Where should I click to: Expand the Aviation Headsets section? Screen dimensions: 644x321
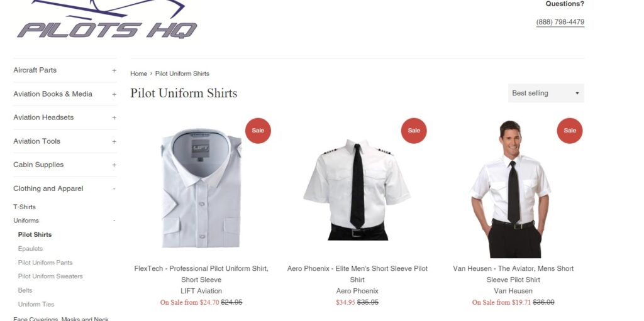(x=114, y=118)
